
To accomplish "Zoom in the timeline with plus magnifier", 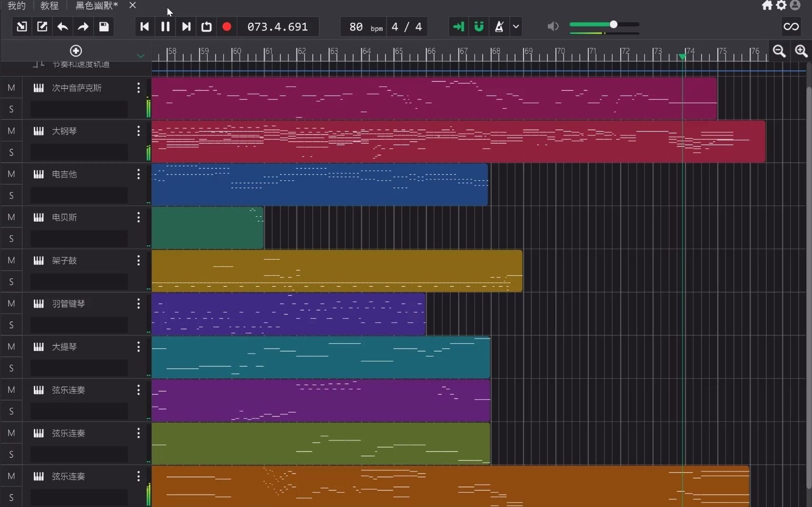I will 802,51.
